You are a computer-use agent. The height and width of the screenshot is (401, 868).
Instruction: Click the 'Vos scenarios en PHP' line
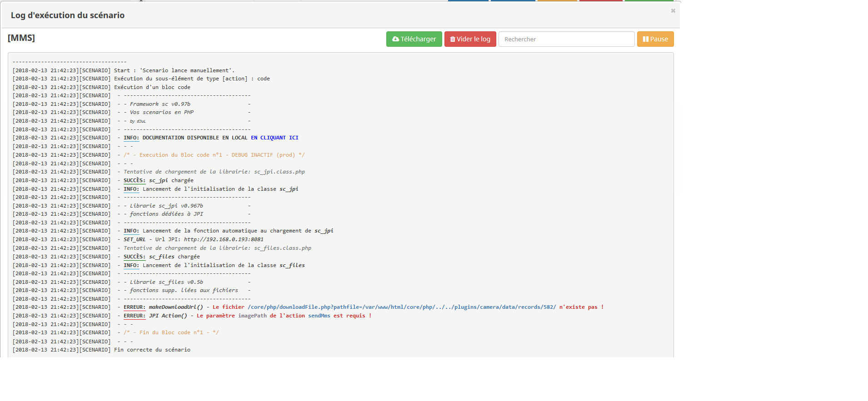point(132,112)
